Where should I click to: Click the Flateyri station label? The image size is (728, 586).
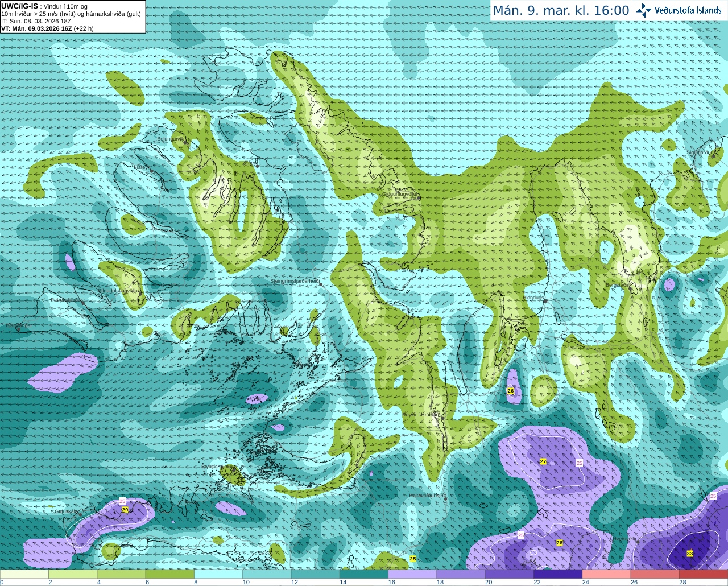pyautogui.click(x=142, y=167)
